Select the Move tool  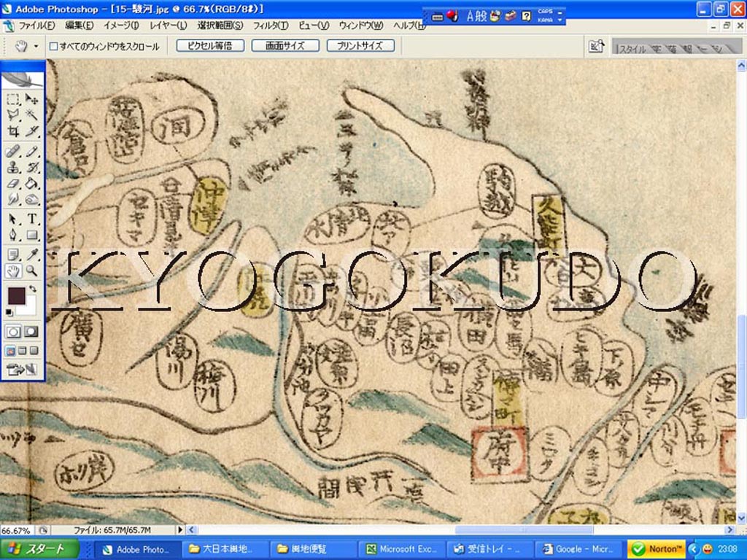pyautogui.click(x=31, y=99)
